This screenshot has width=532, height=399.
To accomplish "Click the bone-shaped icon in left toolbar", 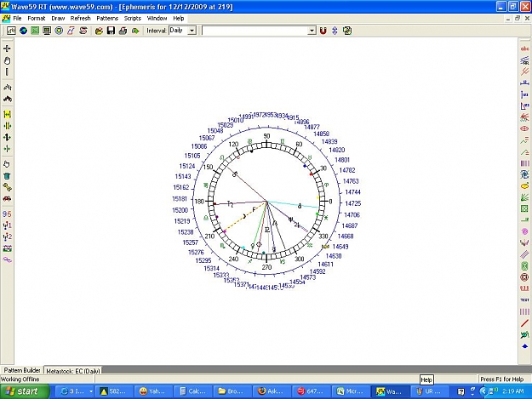I will tap(7, 187).
